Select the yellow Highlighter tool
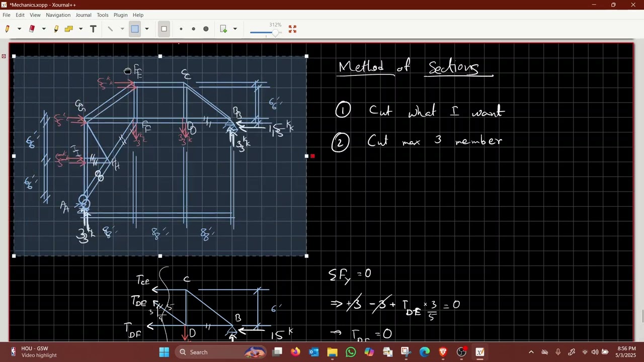The width and height of the screenshot is (644, 362). click(56, 29)
